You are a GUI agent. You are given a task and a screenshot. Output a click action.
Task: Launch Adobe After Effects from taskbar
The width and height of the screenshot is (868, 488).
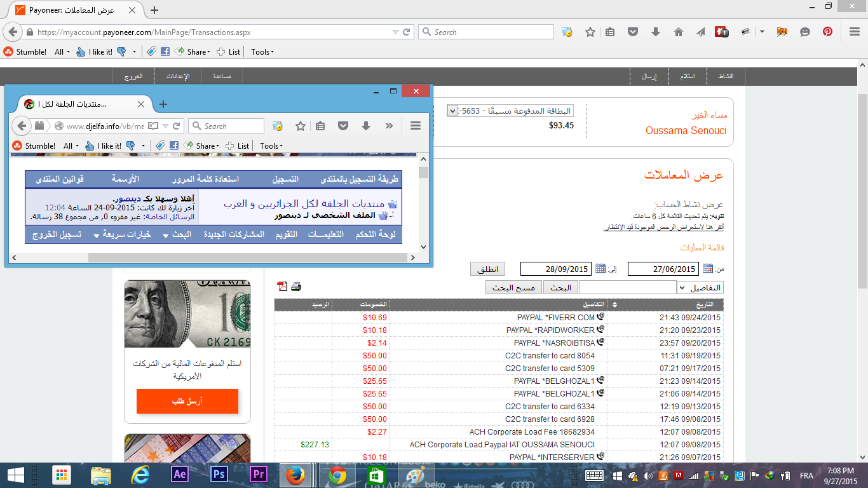coord(179,475)
